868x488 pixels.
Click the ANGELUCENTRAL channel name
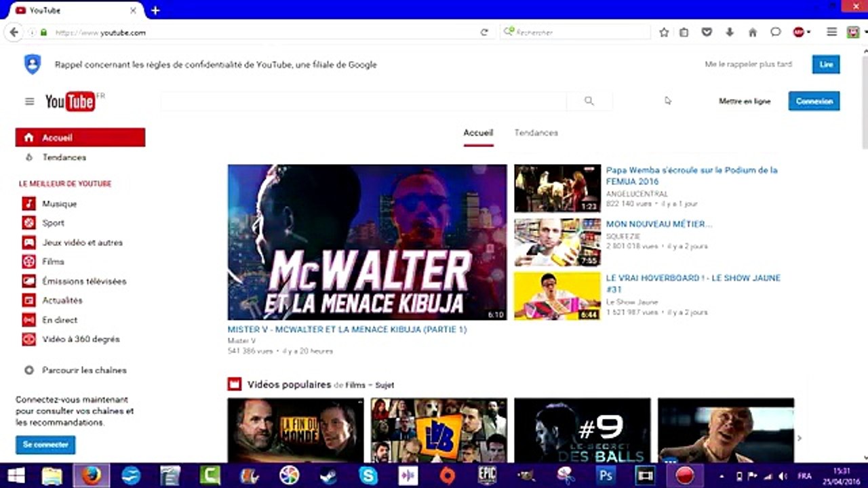637,194
